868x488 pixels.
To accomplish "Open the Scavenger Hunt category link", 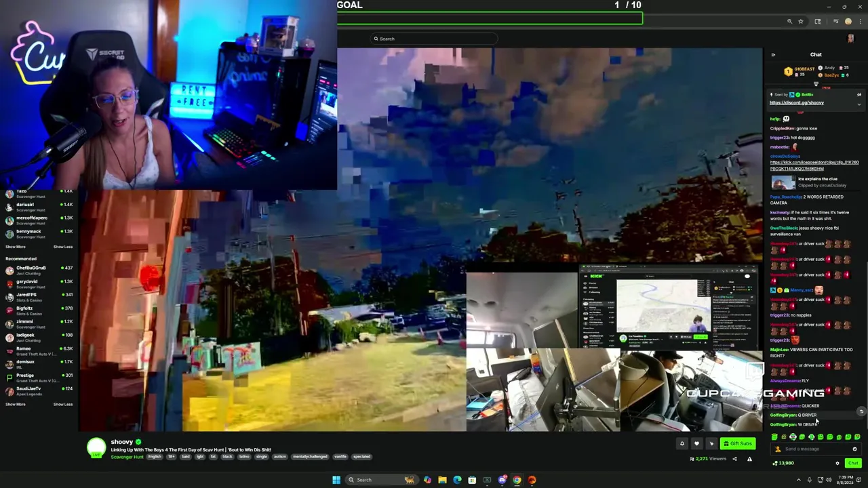I will pos(127,457).
